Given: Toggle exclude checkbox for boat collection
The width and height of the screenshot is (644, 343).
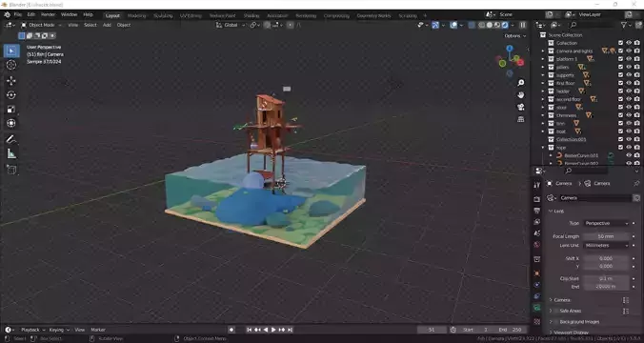Looking at the screenshot, I should point(620,131).
